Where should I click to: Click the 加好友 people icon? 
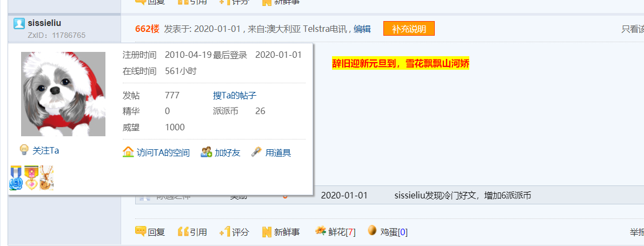coord(206,152)
